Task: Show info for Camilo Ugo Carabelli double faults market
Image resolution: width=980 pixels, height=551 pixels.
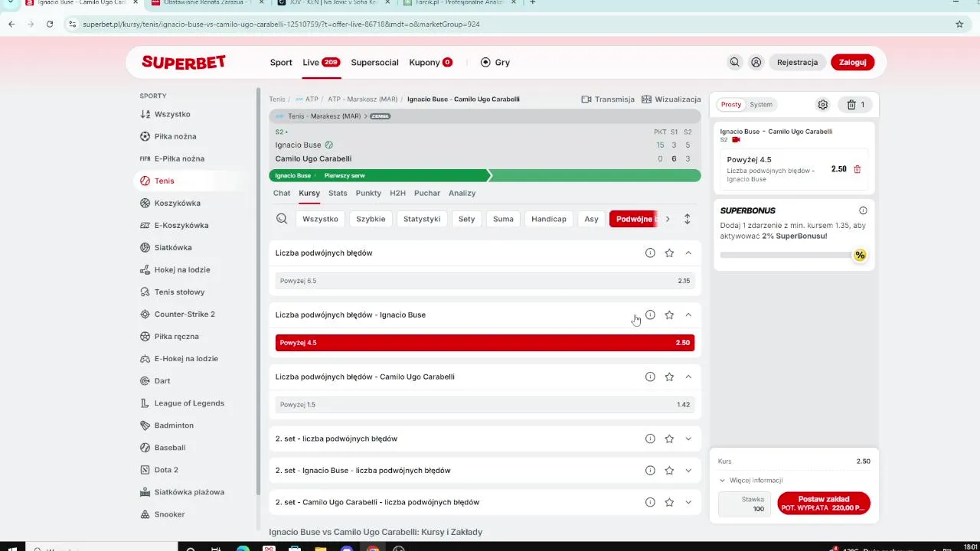Action: (650, 377)
